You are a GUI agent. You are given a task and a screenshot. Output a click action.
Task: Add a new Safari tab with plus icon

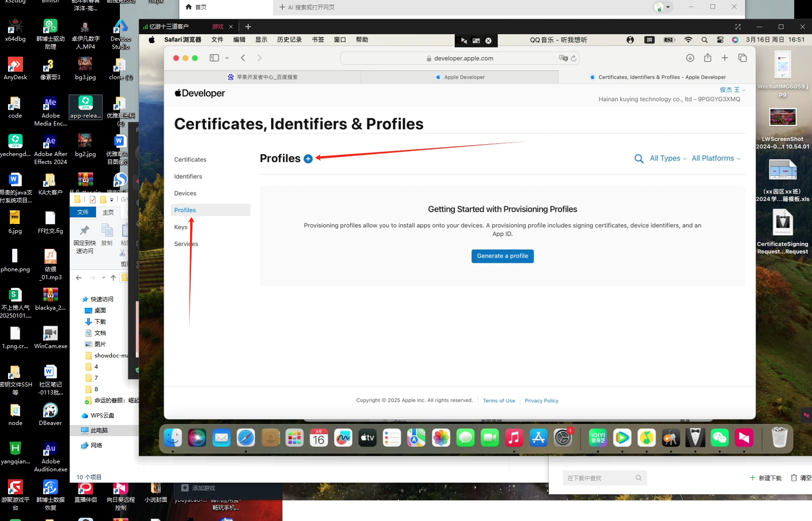[x=725, y=58]
